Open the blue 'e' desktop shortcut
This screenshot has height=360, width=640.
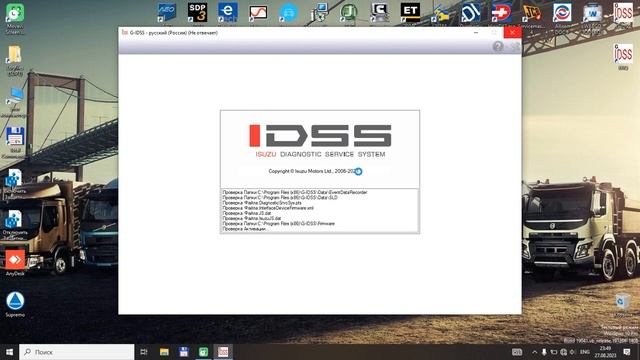coord(227,12)
